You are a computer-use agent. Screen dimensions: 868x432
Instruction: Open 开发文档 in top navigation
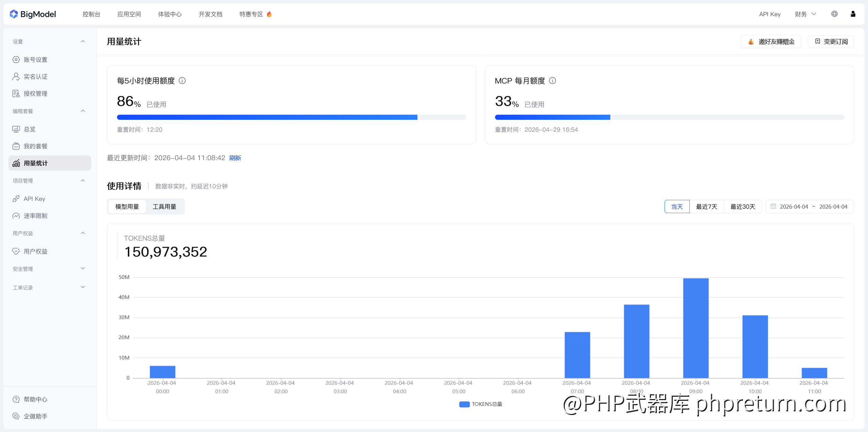click(x=211, y=14)
